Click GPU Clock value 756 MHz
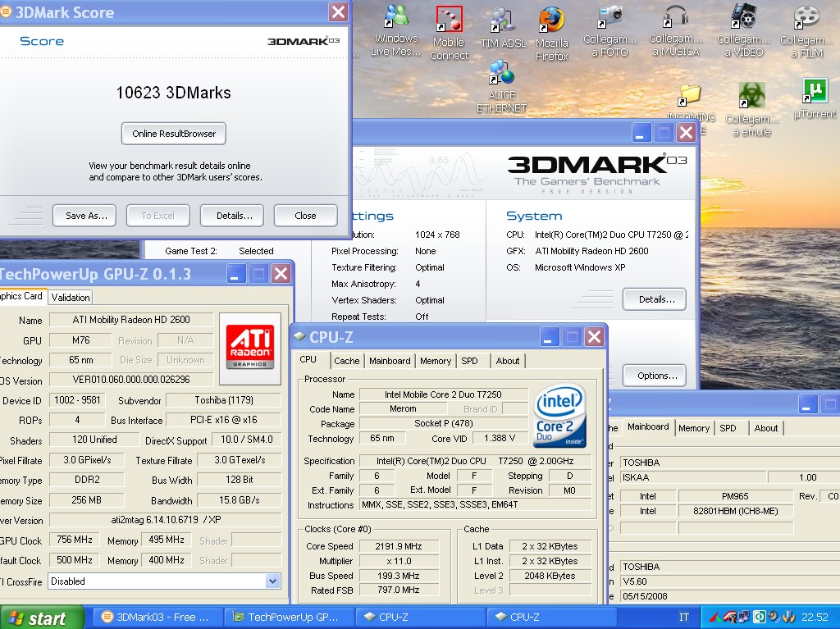Viewport: 840px width, 629px height. (x=75, y=540)
